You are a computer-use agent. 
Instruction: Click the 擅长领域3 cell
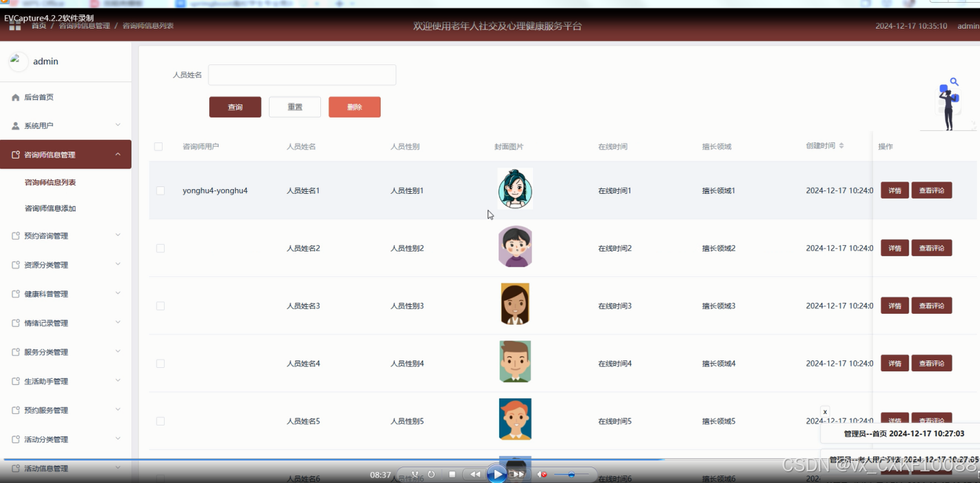pyautogui.click(x=719, y=306)
